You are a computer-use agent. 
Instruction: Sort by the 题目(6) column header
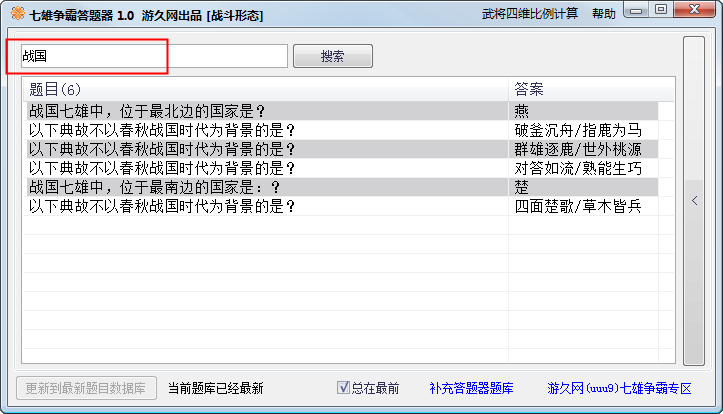tap(266, 89)
